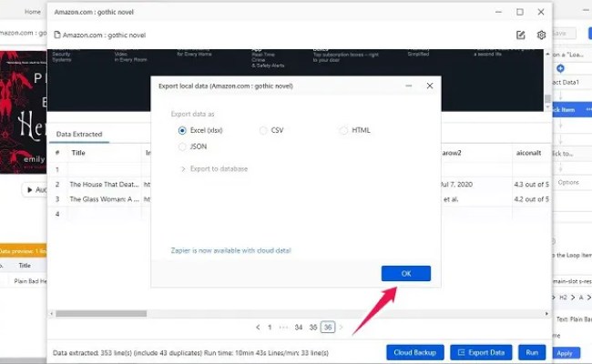Click the Cloud Backup button

(x=415, y=352)
